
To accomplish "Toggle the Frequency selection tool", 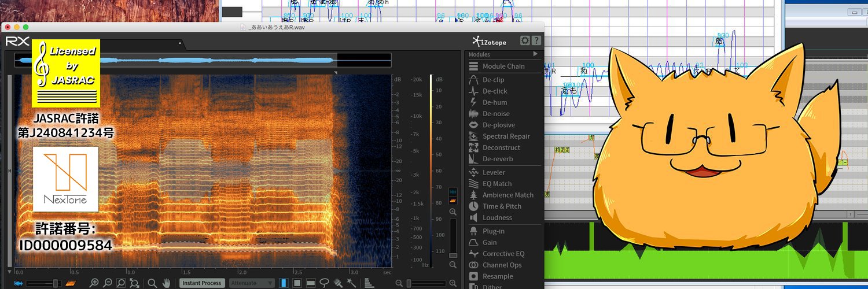I will tap(311, 283).
